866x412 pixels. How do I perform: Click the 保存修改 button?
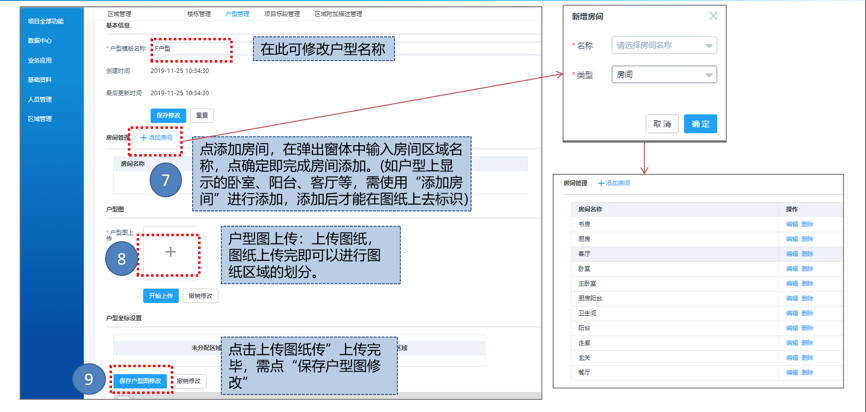click(168, 115)
